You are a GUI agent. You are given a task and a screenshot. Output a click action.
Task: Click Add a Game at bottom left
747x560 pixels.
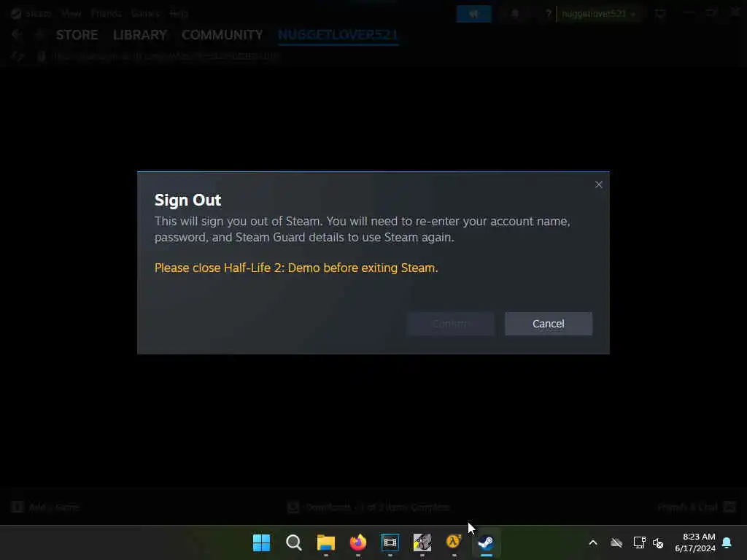pyautogui.click(x=46, y=507)
